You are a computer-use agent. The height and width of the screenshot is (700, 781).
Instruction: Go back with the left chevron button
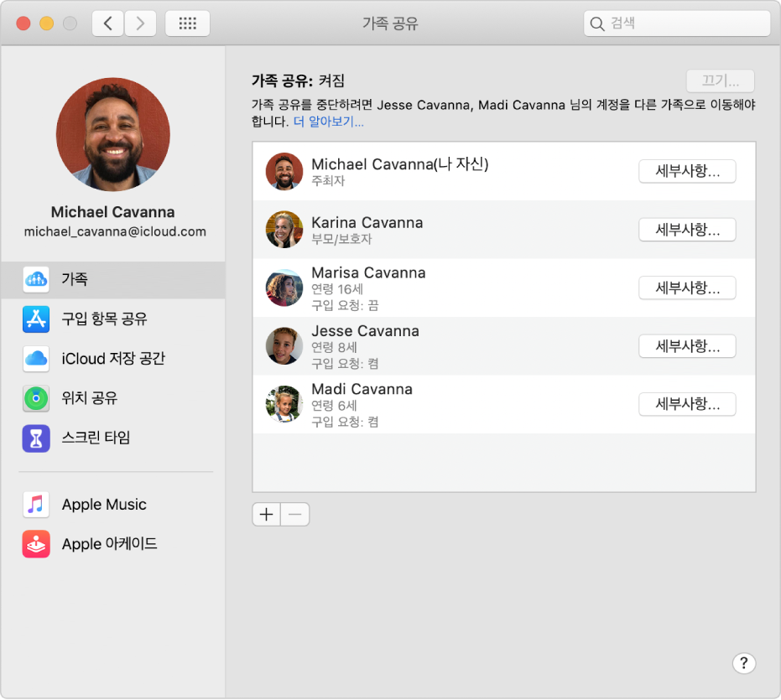click(x=107, y=23)
